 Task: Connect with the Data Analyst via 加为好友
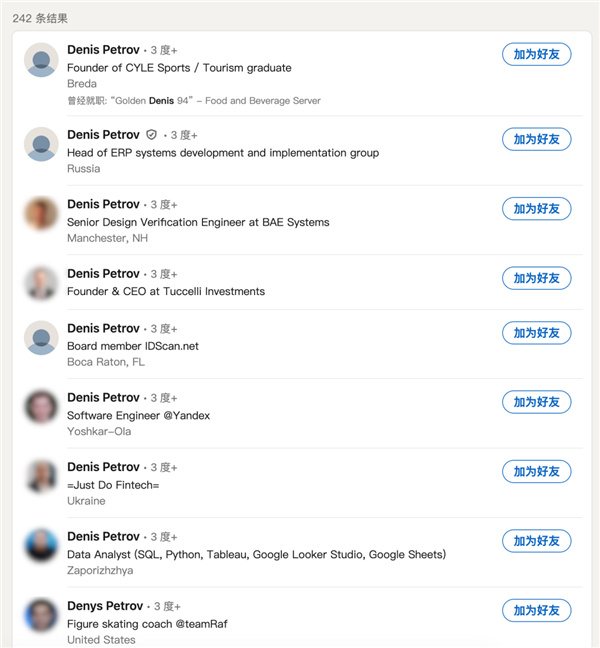tap(536, 541)
